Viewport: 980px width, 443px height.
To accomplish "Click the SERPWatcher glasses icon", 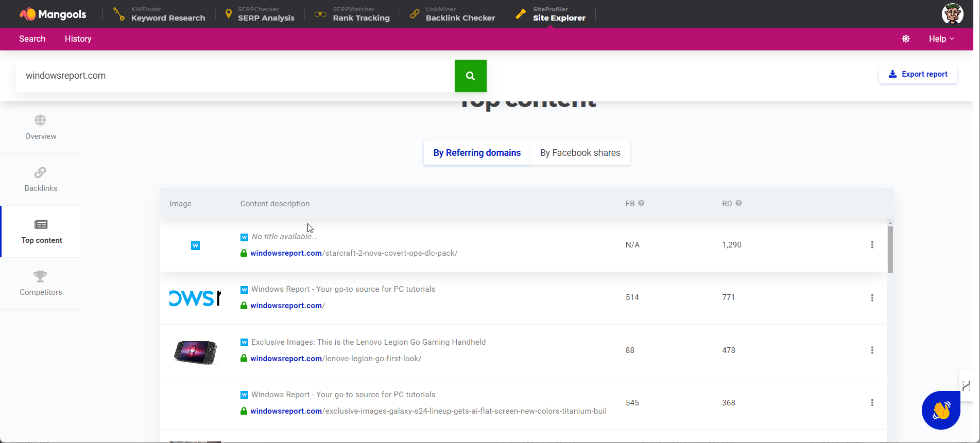I will (x=320, y=14).
